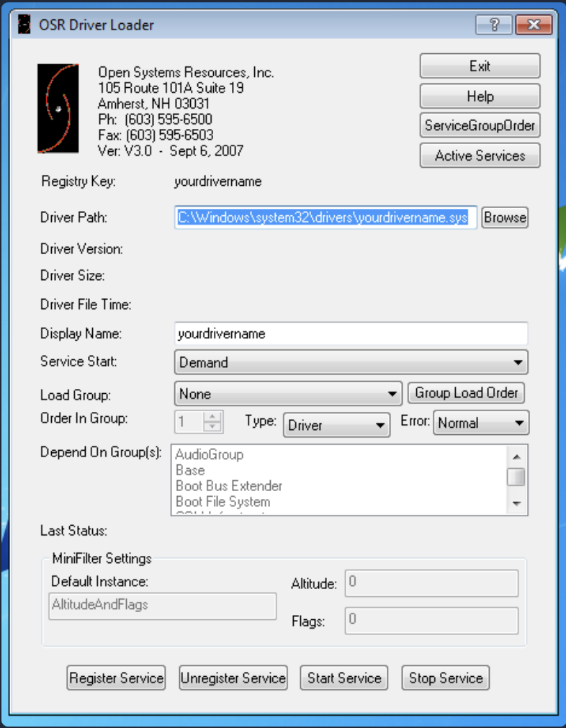View Active Services list
The height and width of the screenshot is (728, 566).
click(480, 156)
